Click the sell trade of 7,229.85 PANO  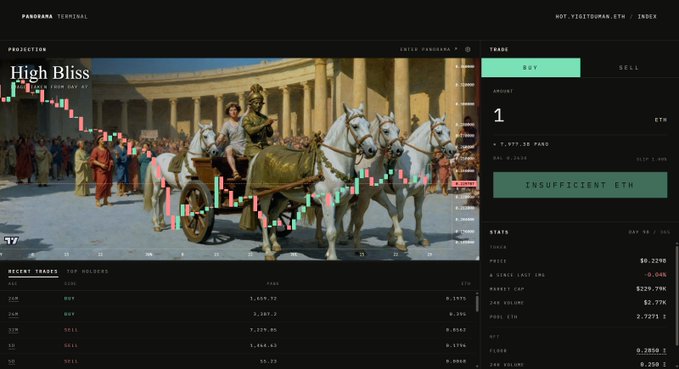point(238,330)
